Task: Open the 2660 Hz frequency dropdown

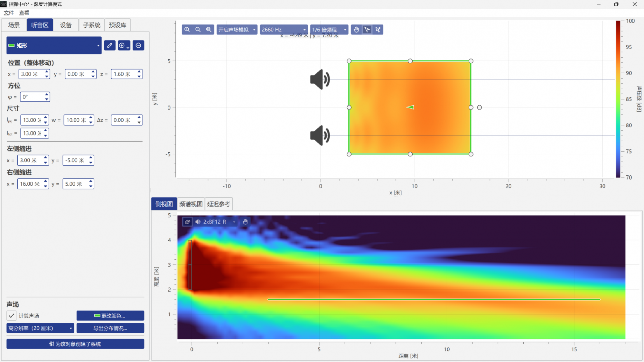Action: [x=284, y=30]
